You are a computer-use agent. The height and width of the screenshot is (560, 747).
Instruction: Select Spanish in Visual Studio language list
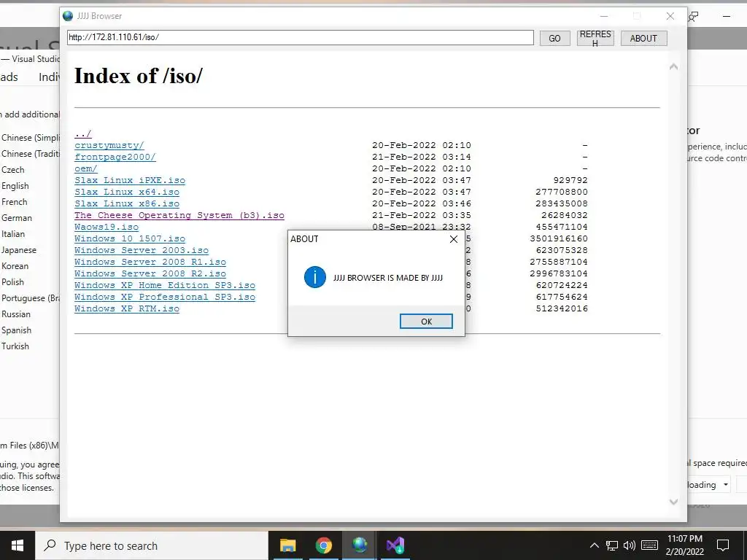(16, 330)
